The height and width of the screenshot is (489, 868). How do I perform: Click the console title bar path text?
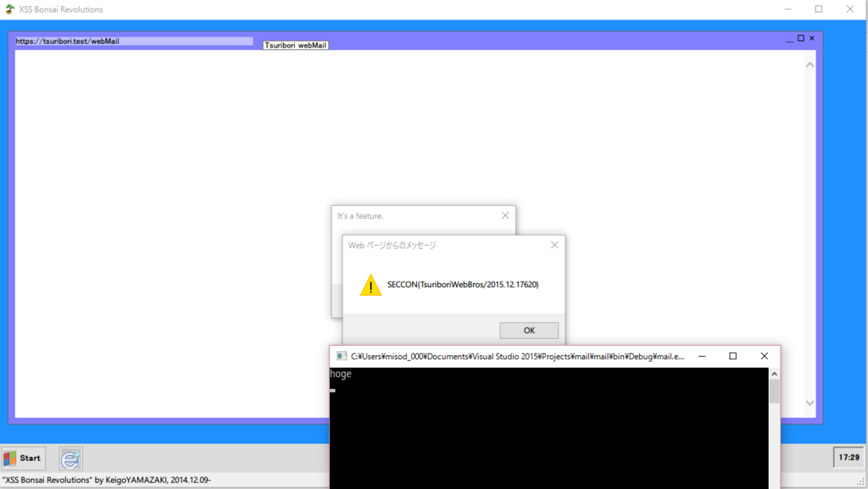(518, 356)
